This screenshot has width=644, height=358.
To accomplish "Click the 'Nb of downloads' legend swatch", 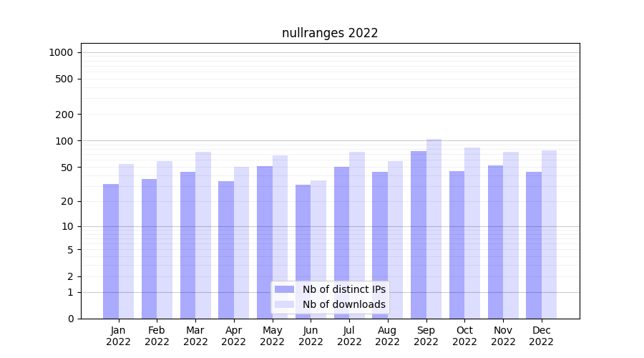I will [284, 304].
